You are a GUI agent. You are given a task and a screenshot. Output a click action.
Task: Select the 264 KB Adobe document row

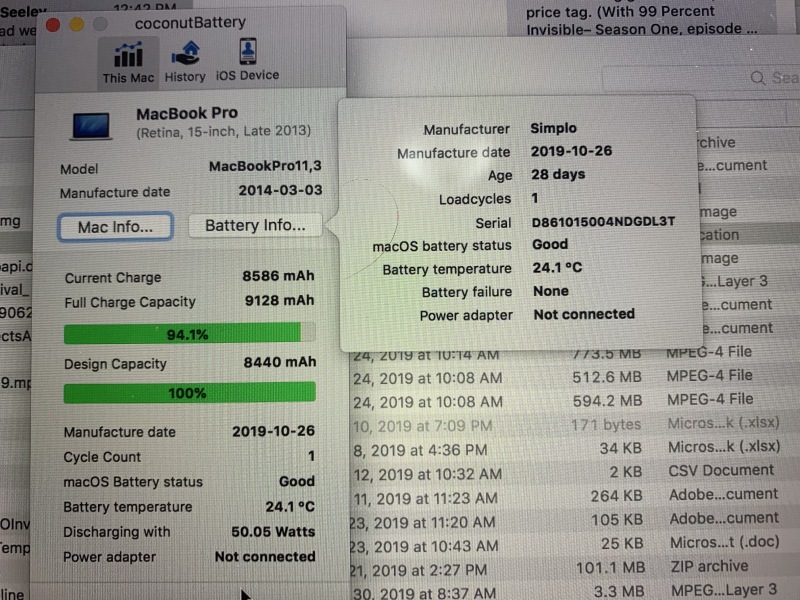coord(574,496)
